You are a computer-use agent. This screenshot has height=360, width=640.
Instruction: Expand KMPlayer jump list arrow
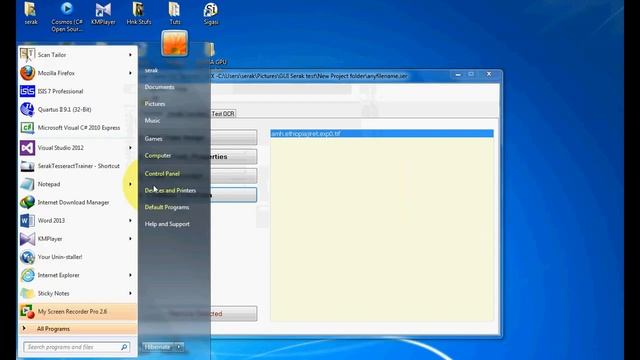tap(130, 239)
